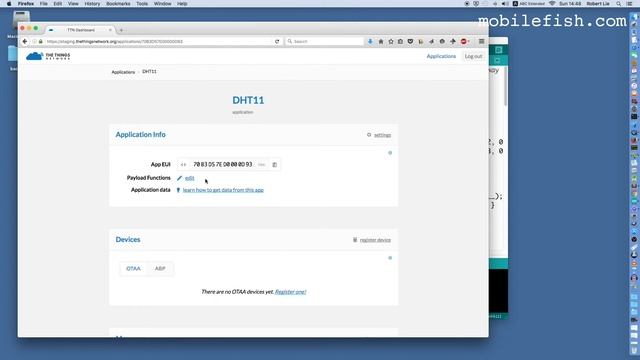
Task: Click the Firefox home icon
Action: pyautogui.click(x=381, y=41)
